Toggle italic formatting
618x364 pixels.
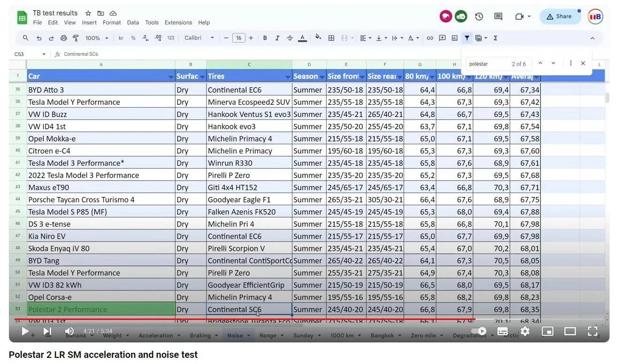277,38
